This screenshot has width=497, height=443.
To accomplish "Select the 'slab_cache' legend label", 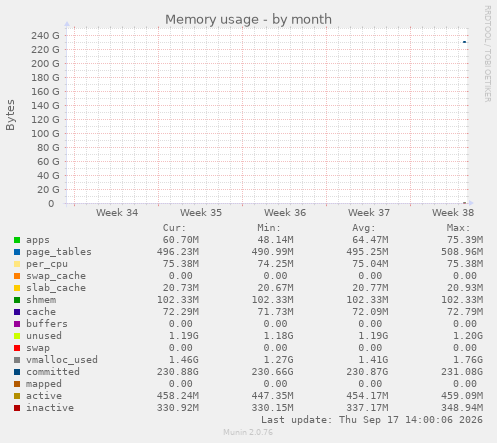I will pos(56,288).
